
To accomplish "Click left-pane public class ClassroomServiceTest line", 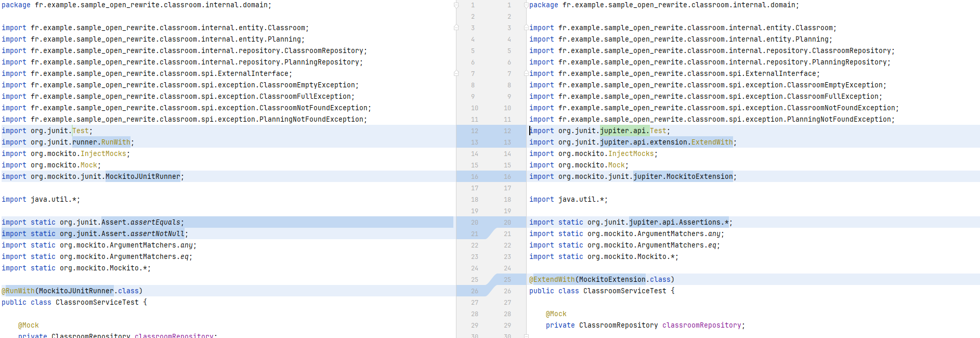I will [x=74, y=303].
